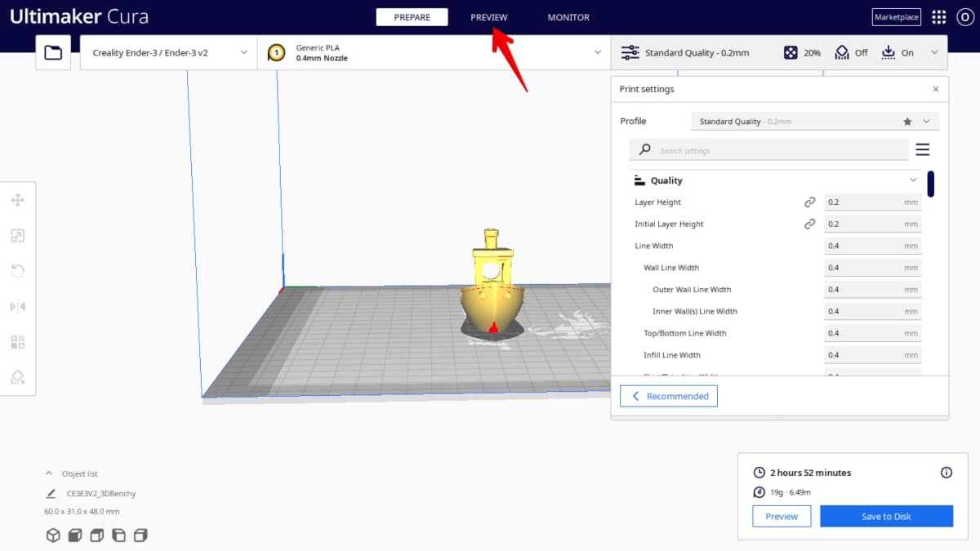Open the Generic PLA material dropdown
Image resolution: width=980 pixels, height=551 pixels.
433,51
